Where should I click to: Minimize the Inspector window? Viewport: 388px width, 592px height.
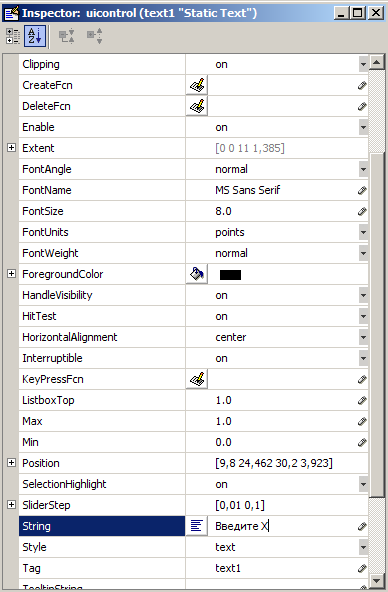(342, 13)
